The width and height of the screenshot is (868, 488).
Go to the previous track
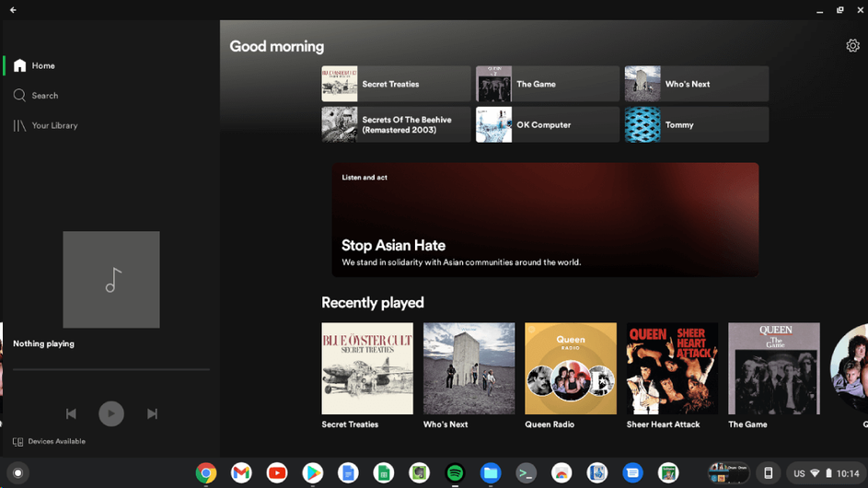pos(71,414)
